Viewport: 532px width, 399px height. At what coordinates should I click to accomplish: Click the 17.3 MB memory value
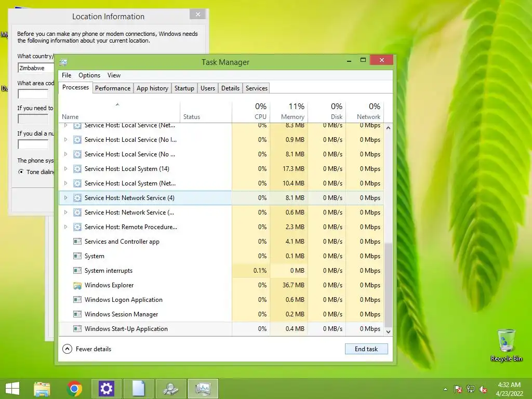[x=294, y=169]
